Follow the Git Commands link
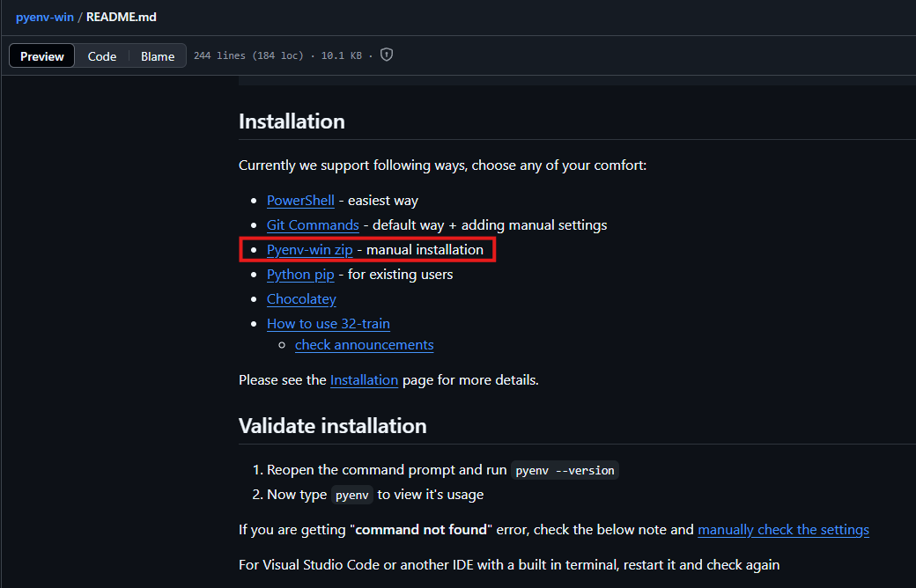This screenshot has width=916, height=588. click(x=313, y=225)
